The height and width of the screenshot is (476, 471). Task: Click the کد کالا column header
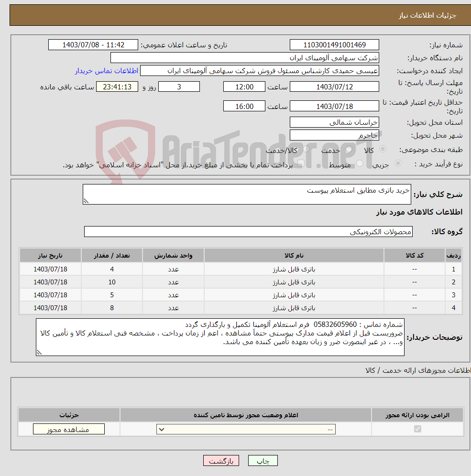(415, 255)
